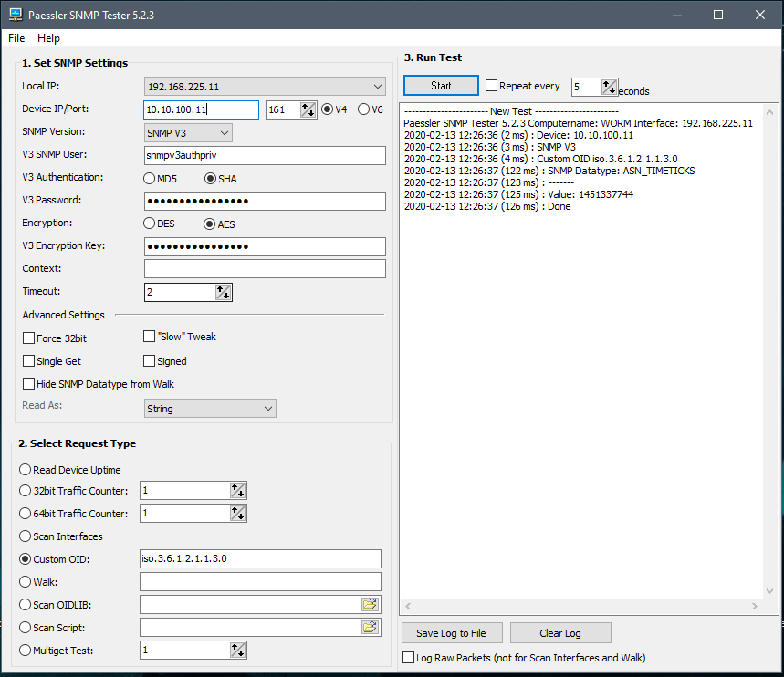Open folder browser for Scan OIDLIB
The height and width of the screenshot is (677, 784).
pyautogui.click(x=370, y=605)
